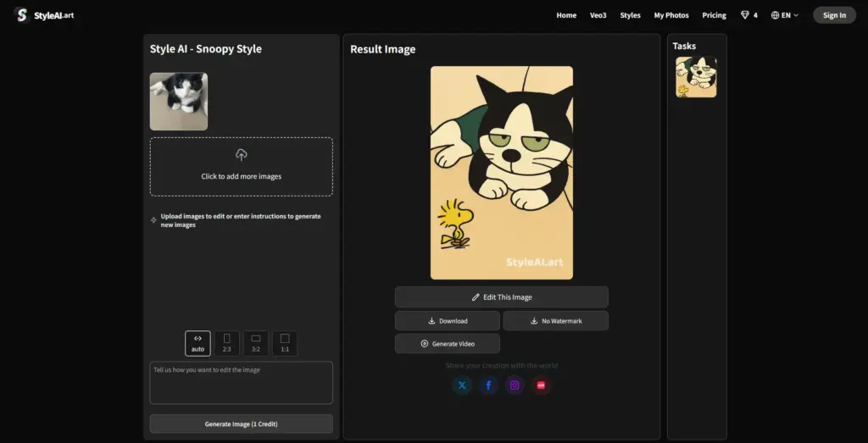This screenshot has width=868, height=443.
Task: Click the diamond credits icon
Action: click(744, 15)
